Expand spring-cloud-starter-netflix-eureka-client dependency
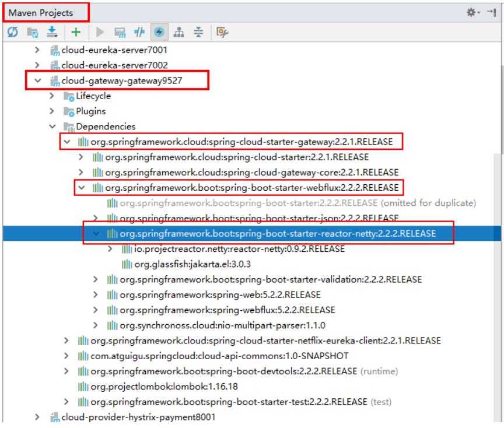Screen dimensions: 504x428 [66, 341]
